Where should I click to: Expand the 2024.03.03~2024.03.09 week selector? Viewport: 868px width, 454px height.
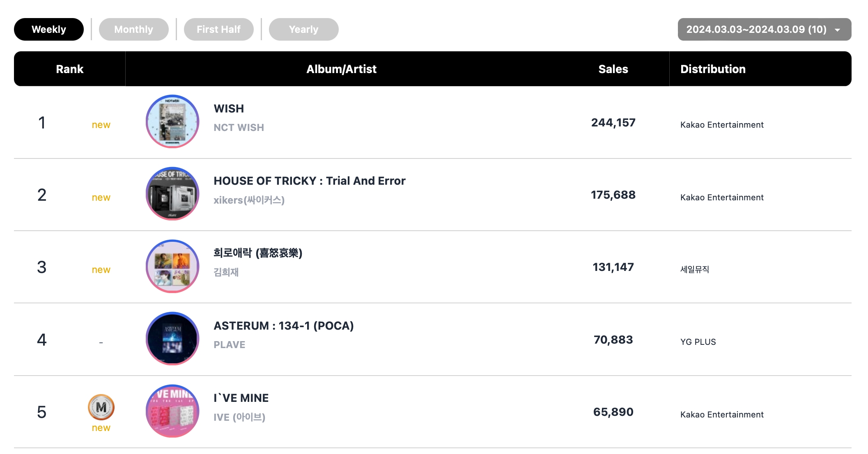point(756,30)
